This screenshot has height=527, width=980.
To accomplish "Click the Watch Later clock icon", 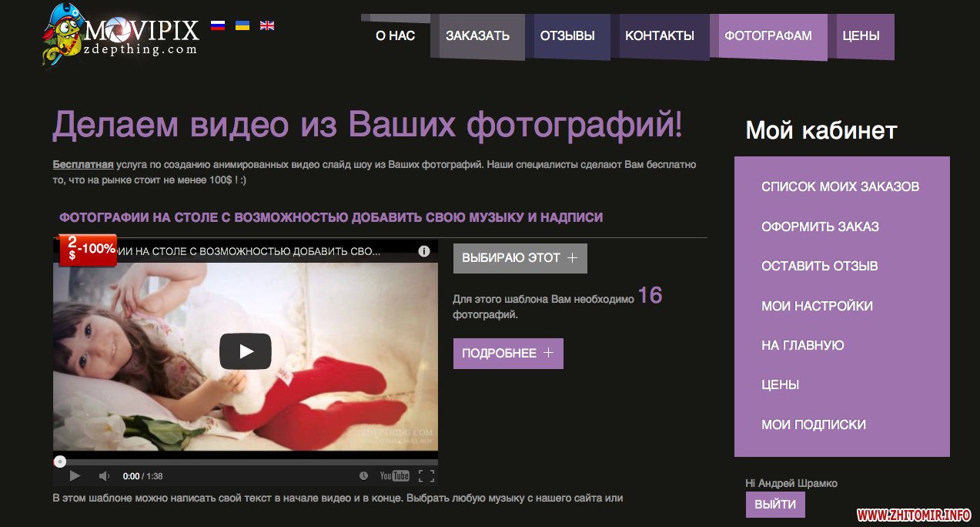I will pos(363,476).
